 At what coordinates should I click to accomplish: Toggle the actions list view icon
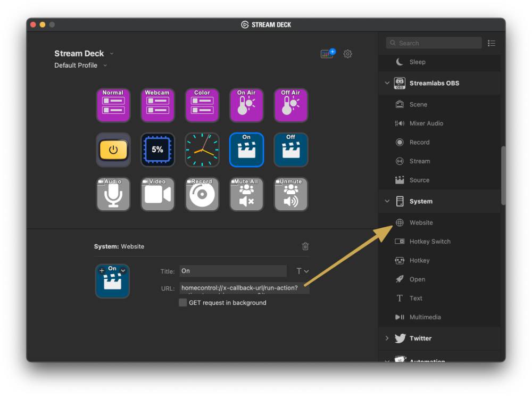tap(491, 43)
